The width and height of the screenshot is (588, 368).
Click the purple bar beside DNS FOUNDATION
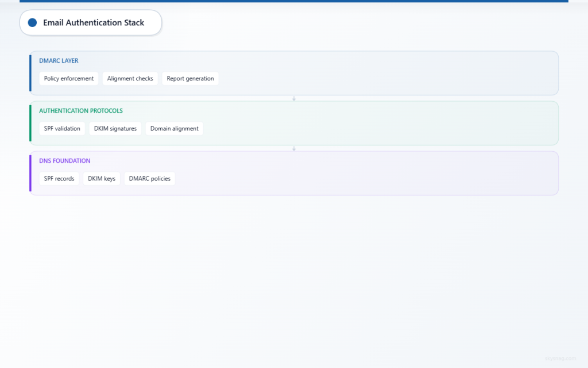coord(30,173)
